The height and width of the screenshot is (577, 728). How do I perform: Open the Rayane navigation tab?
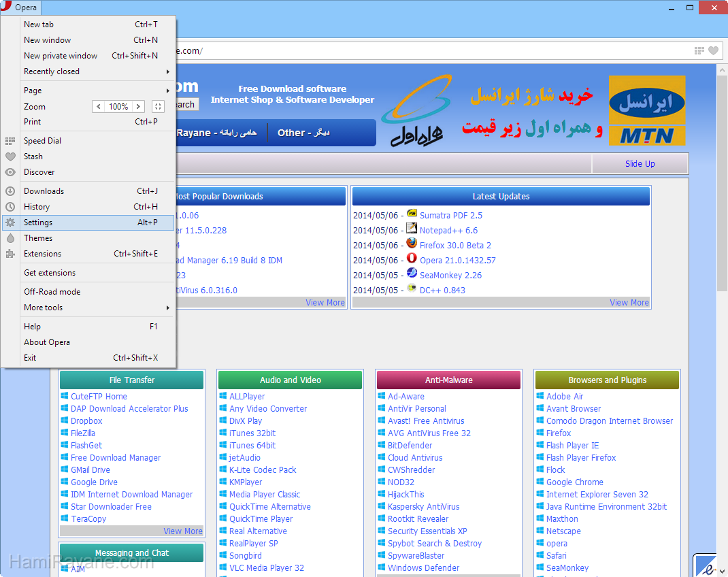point(217,133)
